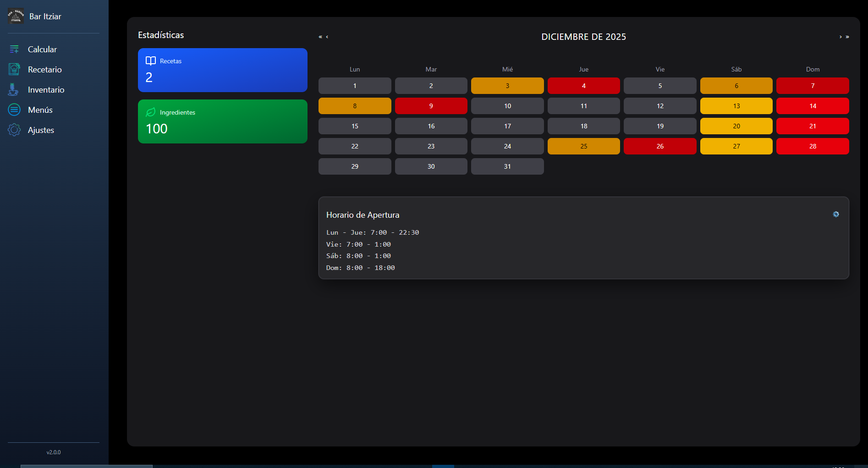Go to previous month with single arrow
Image resolution: width=868 pixels, height=468 pixels.
[327, 37]
